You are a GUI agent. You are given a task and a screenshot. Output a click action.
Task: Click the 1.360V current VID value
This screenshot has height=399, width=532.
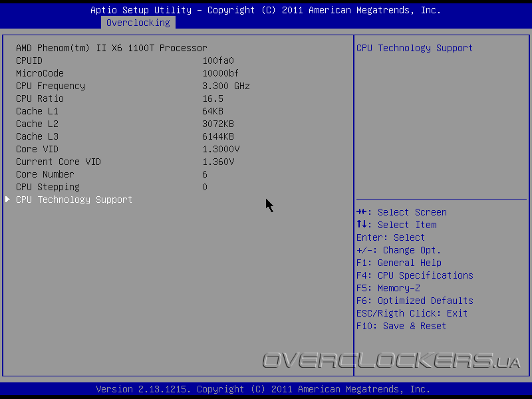218,162
